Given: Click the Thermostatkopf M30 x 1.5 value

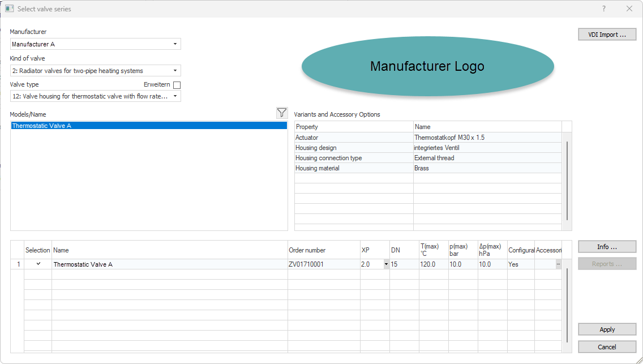Looking at the screenshot, I should tap(449, 138).
